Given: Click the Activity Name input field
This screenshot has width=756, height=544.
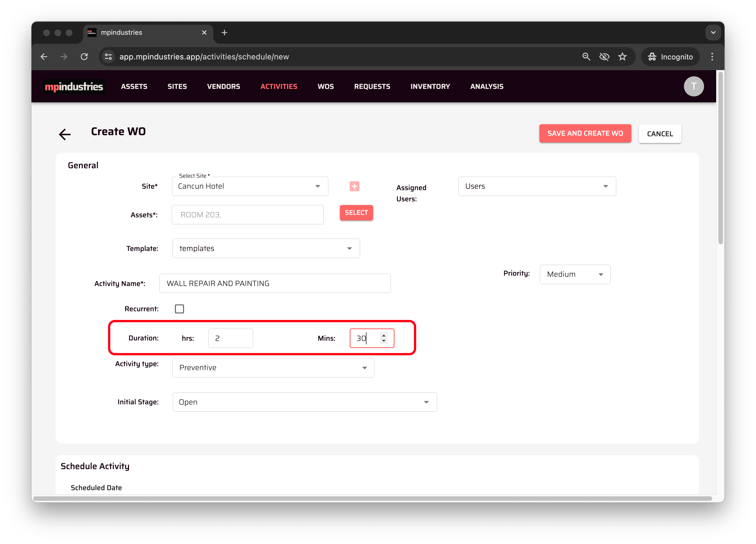Looking at the screenshot, I should point(275,283).
